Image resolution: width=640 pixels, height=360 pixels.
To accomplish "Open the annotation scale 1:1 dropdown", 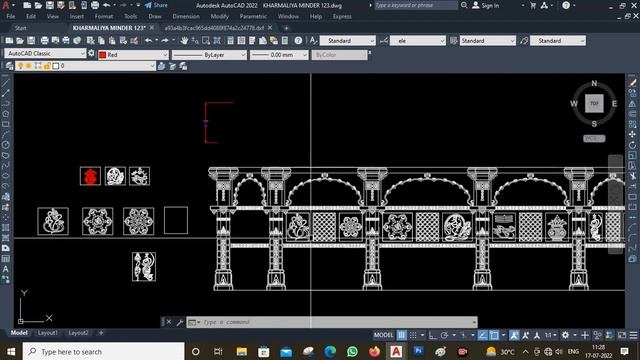I will tap(551, 335).
